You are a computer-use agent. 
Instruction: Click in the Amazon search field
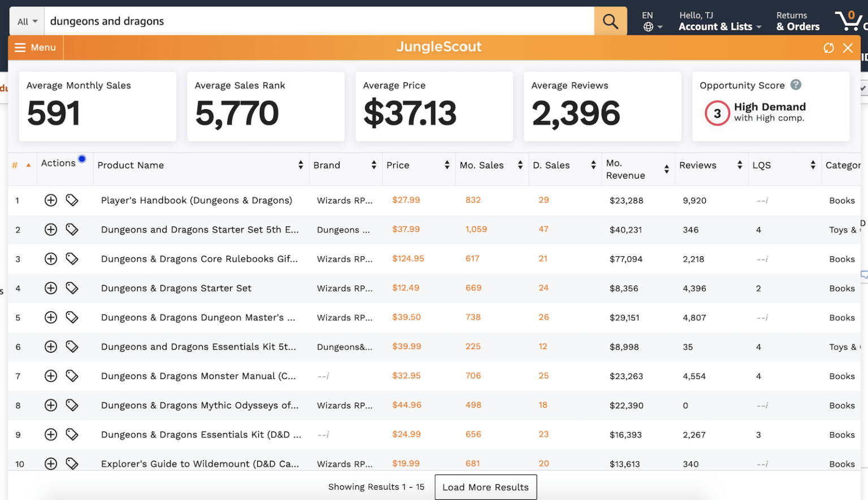click(319, 21)
